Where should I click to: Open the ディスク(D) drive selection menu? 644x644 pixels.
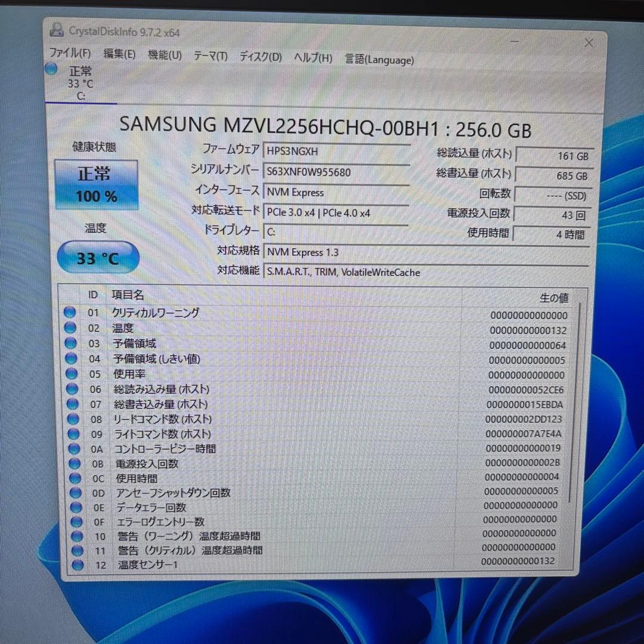click(x=260, y=57)
